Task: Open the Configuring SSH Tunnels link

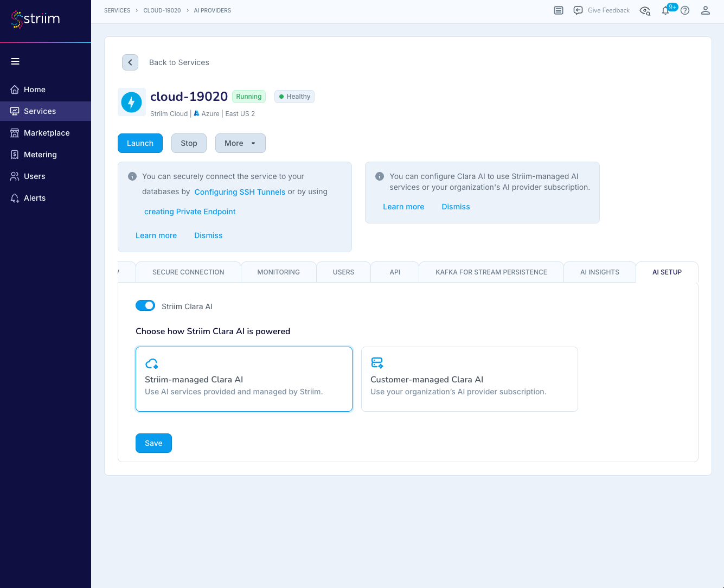Action: [x=240, y=192]
